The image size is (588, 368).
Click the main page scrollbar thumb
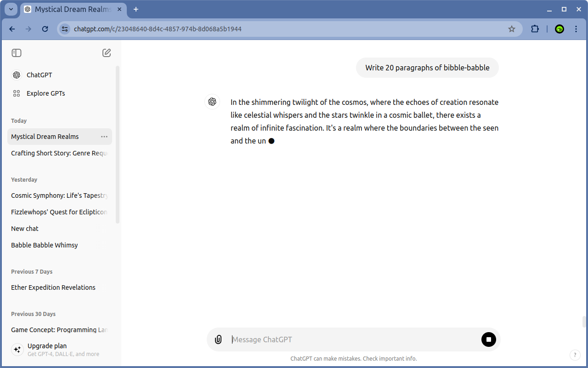pos(584,322)
